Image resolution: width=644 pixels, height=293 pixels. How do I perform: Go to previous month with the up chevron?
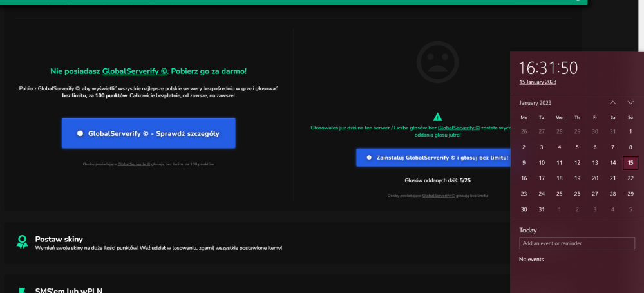(613, 103)
